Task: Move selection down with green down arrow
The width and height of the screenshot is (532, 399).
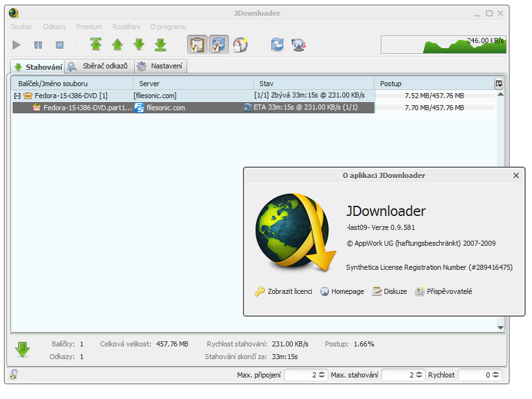Action: point(139,44)
